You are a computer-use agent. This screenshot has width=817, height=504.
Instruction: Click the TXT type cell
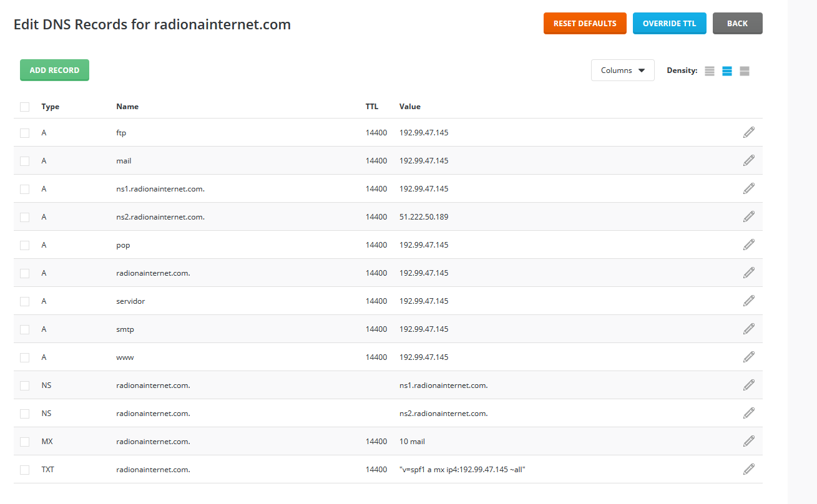[47, 470]
